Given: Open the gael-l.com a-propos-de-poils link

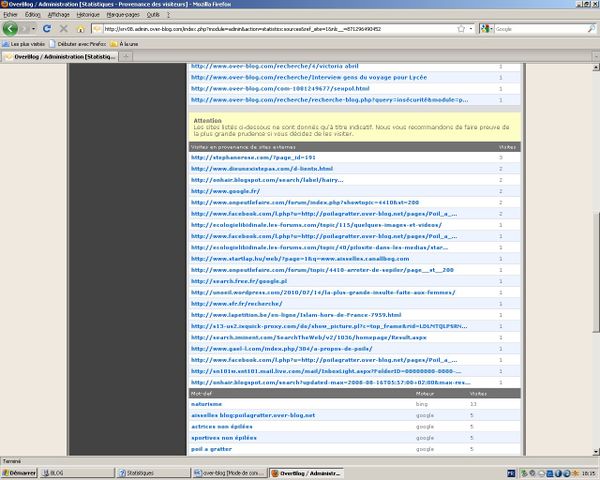Looking at the screenshot, I should 282,349.
